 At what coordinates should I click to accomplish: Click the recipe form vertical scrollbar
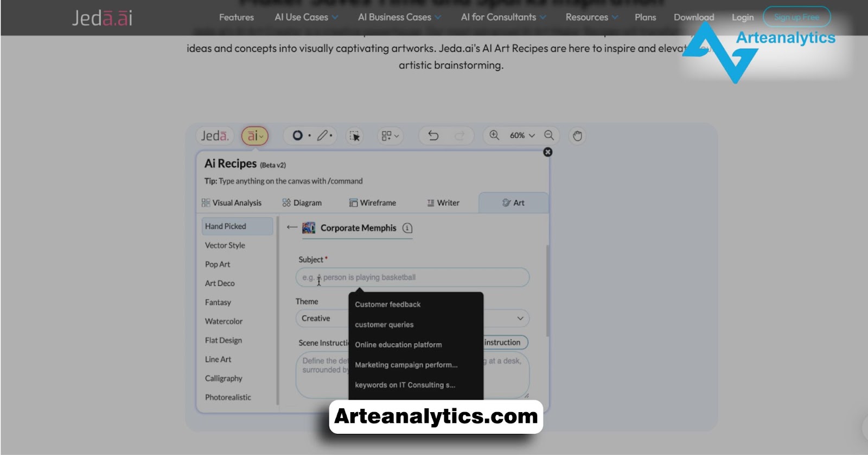[547, 290]
